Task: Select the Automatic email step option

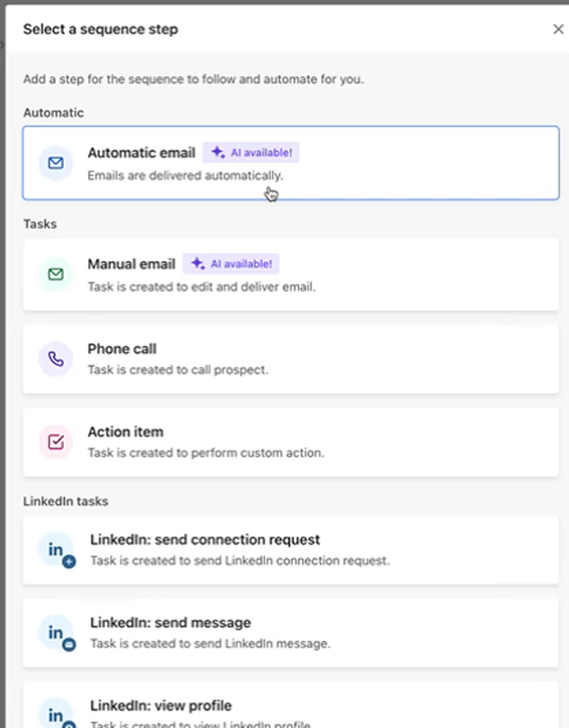Action: point(369,163)
